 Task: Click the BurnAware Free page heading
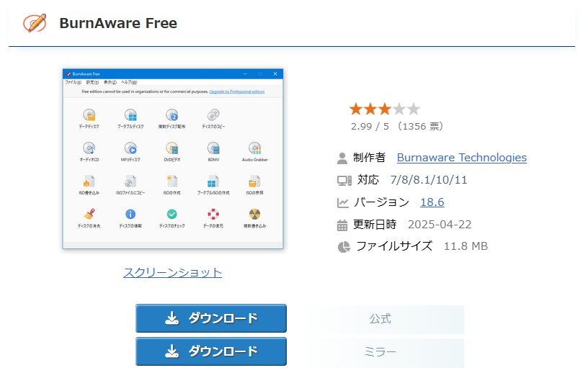pyautogui.click(x=118, y=23)
